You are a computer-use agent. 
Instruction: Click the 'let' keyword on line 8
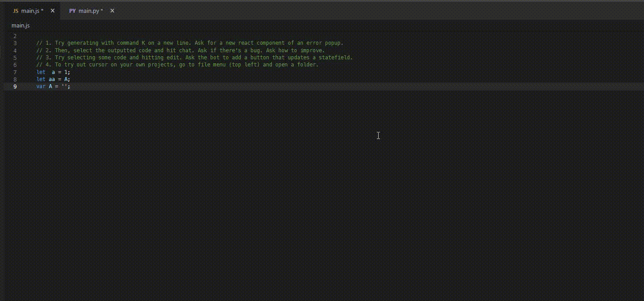41,79
